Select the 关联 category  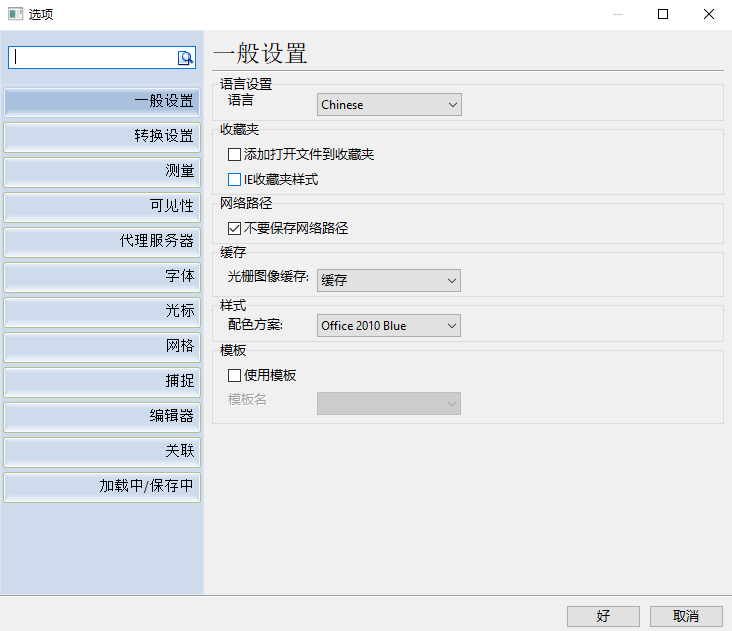pos(102,452)
